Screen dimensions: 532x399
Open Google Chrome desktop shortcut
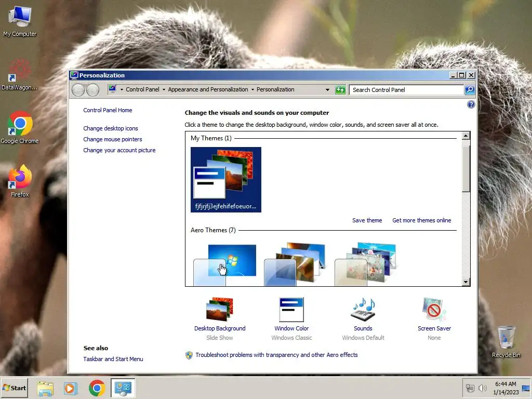point(20,128)
